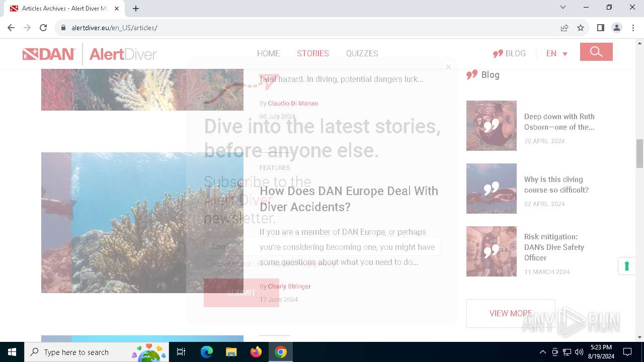Open the volume speaker tray icon
The image size is (644, 362).
coord(579,352)
